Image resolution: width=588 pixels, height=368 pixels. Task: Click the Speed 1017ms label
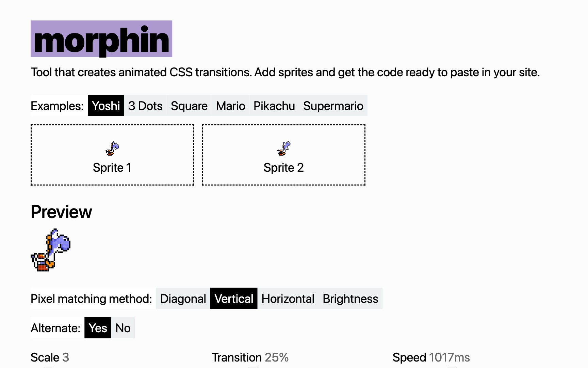point(431,357)
